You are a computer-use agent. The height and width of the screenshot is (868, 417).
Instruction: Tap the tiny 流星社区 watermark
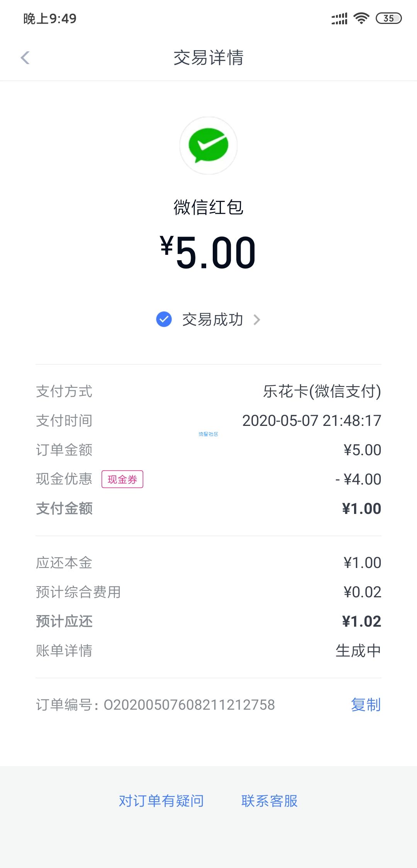tap(208, 434)
